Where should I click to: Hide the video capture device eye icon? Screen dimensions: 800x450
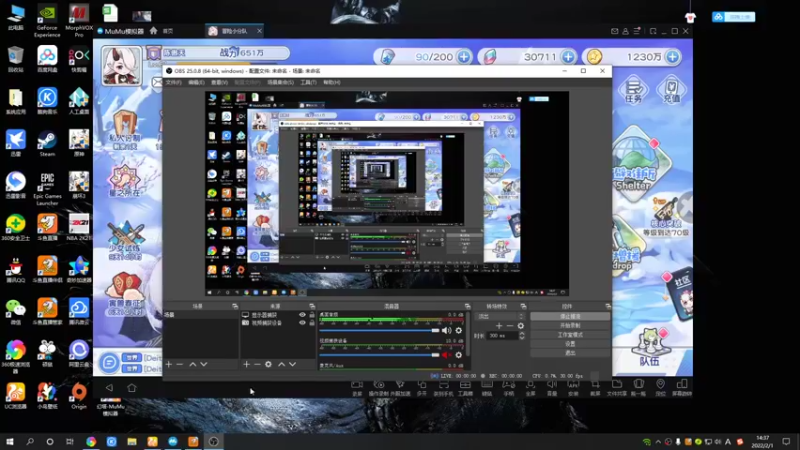click(x=302, y=322)
